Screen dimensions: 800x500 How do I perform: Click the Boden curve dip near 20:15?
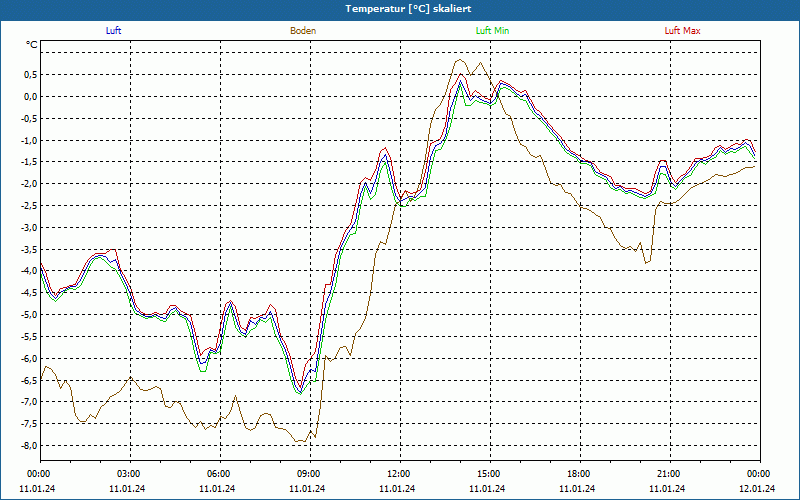[646, 263]
